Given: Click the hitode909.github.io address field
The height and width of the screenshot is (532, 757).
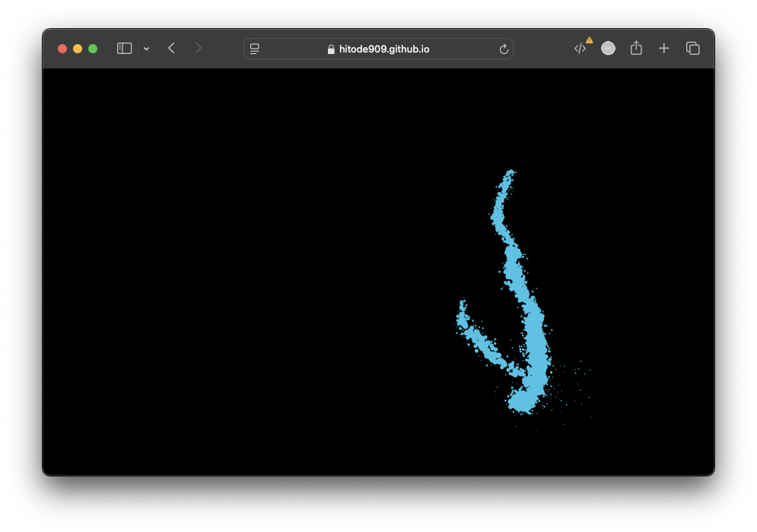Looking at the screenshot, I should (378, 49).
